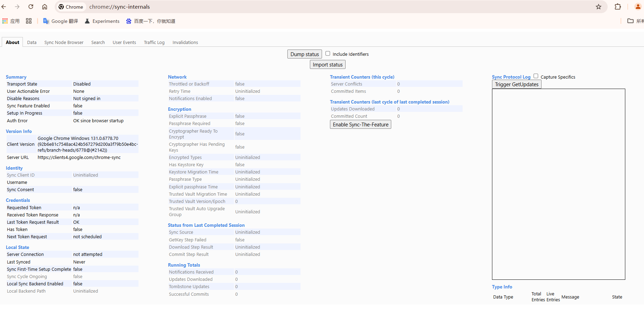This screenshot has width=644, height=321.
Task: Click the browser back arrow
Action: [4, 7]
